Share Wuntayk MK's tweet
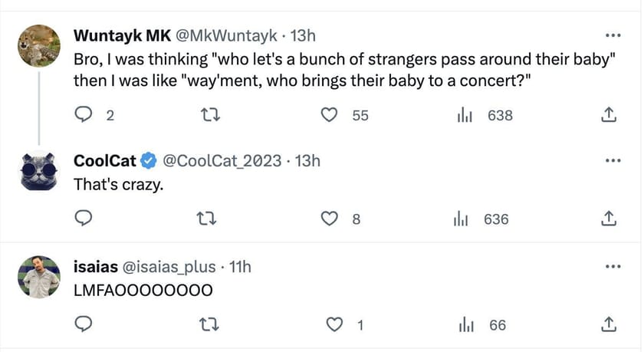The width and height of the screenshot is (644, 352). coord(608,115)
